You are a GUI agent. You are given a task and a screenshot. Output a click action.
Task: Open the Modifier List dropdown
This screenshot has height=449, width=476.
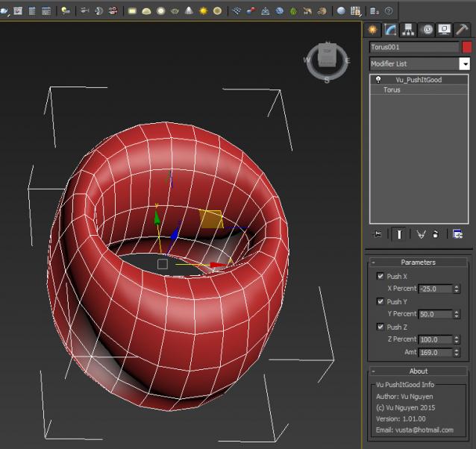[464, 64]
